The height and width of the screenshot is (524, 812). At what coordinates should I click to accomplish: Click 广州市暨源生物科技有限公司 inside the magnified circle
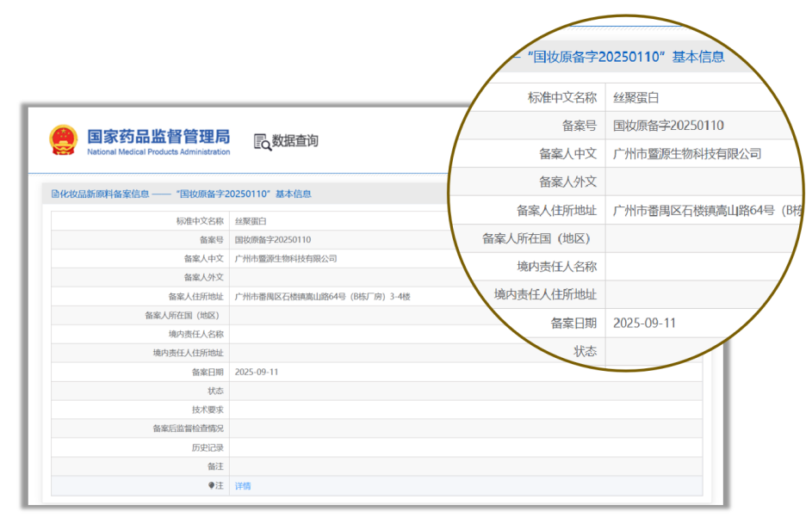tap(687, 154)
